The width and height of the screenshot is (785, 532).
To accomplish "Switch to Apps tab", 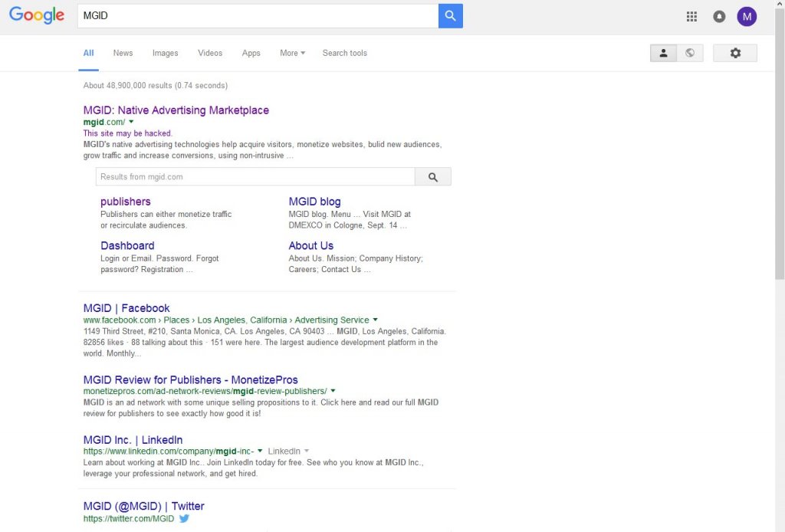I will (x=251, y=53).
